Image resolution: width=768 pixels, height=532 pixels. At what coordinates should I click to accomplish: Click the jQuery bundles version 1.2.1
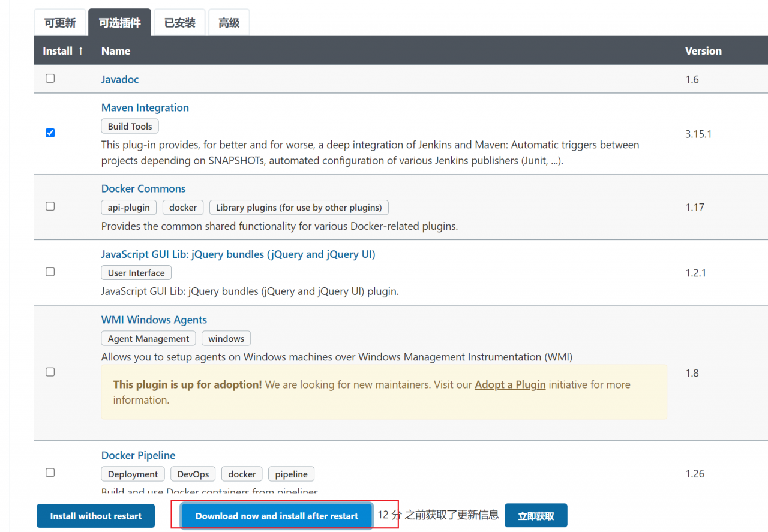[696, 273]
